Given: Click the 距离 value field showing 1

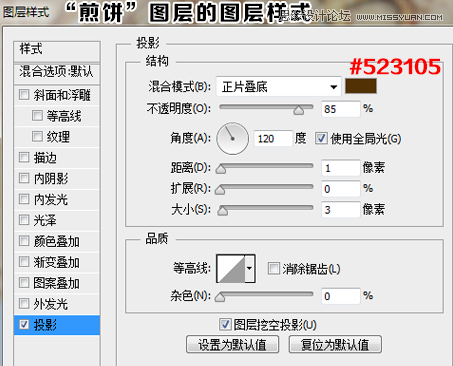Looking at the screenshot, I should tap(341, 168).
